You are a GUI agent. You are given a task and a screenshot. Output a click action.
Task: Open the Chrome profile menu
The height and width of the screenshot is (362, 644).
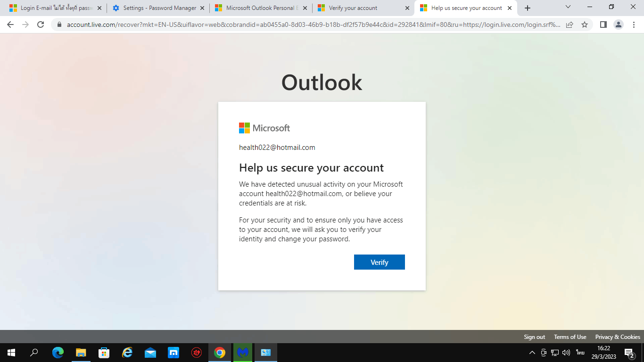coord(619,25)
